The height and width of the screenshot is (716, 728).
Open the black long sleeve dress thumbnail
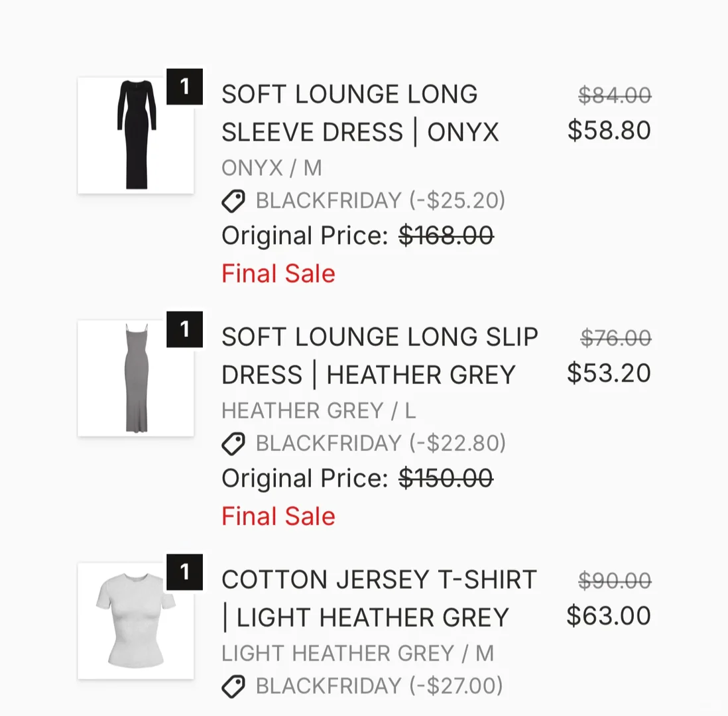click(x=136, y=135)
